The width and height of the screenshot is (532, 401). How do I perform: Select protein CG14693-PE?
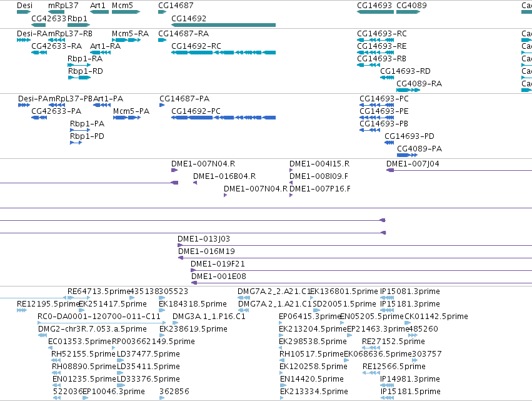(x=376, y=118)
